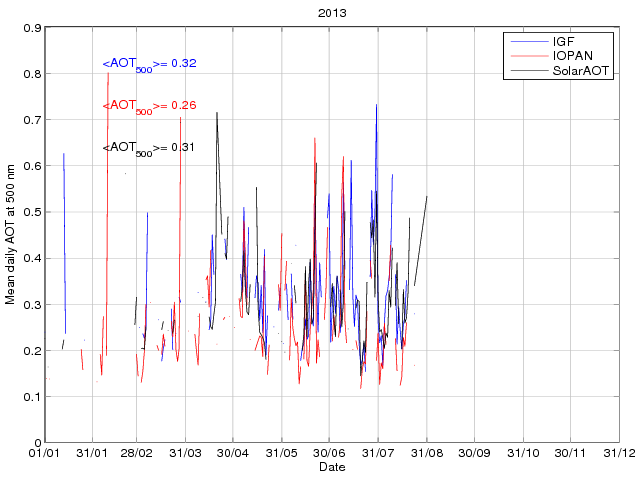Click the red AOT500 = 0.26 annotation
The width and height of the screenshot is (640, 480).
[149, 105]
